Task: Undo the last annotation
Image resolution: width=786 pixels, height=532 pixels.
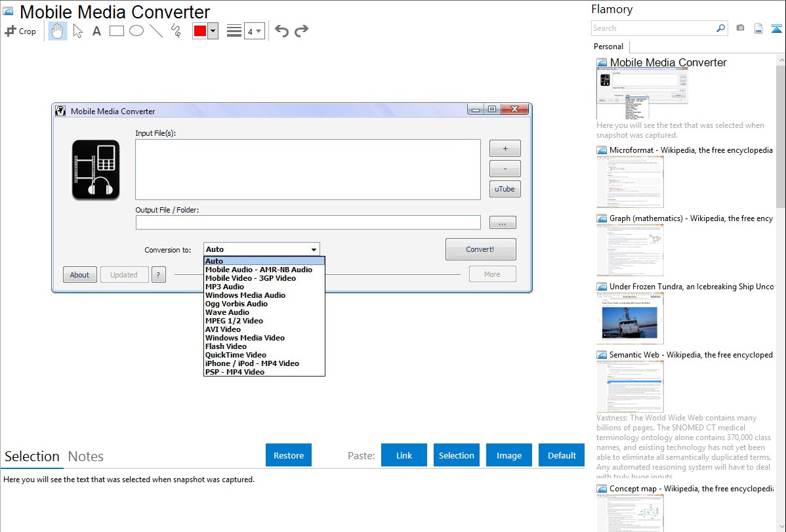Action: point(281,31)
